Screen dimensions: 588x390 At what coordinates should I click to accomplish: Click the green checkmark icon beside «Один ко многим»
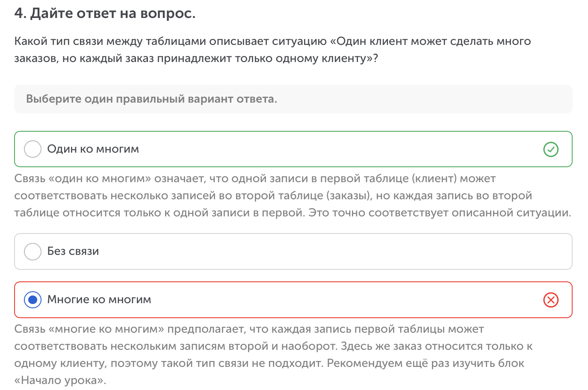tap(551, 149)
